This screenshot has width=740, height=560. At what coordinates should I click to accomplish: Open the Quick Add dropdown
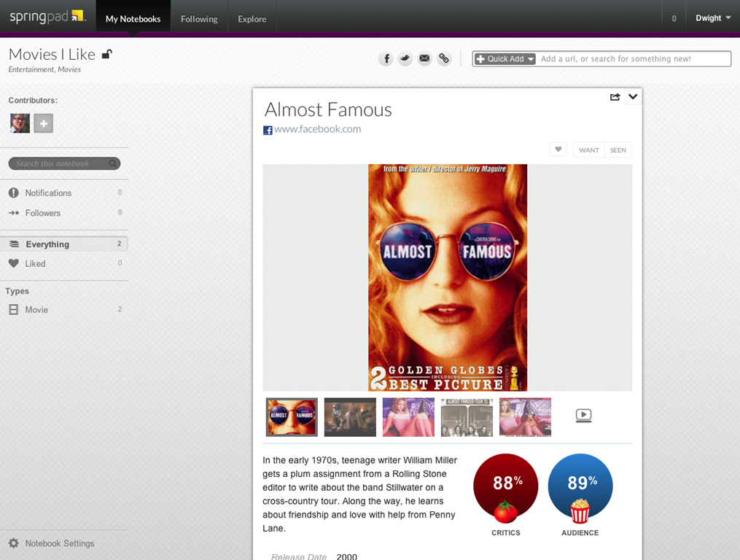505,59
